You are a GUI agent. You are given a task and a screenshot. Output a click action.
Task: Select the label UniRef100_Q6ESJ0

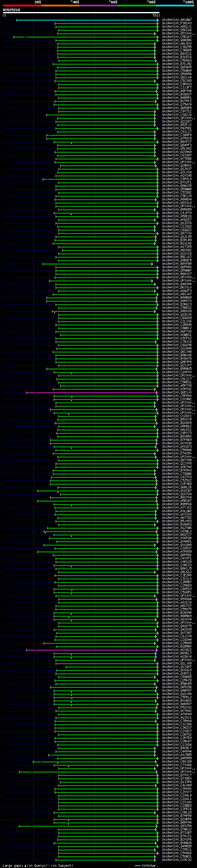pos(177,393)
